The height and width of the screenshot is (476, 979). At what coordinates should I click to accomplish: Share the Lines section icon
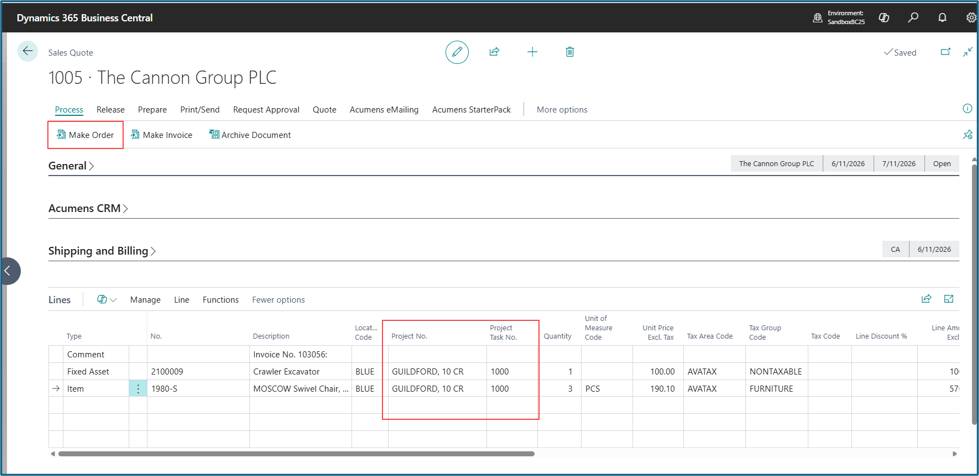pyautogui.click(x=927, y=299)
